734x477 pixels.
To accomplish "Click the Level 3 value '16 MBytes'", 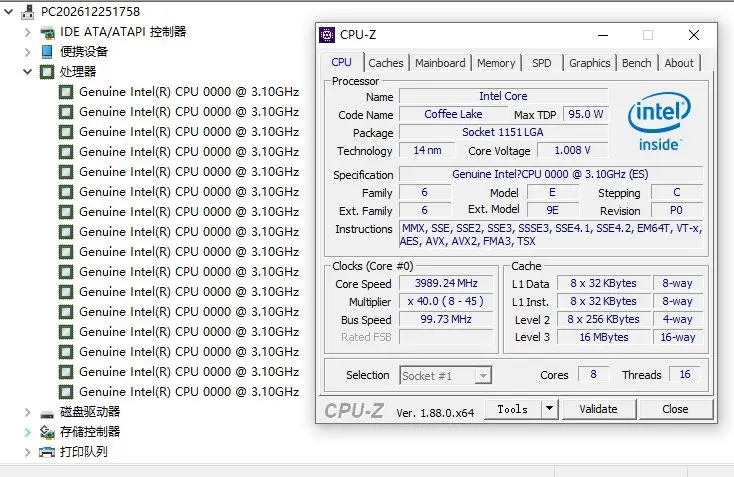I will [x=603, y=337].
